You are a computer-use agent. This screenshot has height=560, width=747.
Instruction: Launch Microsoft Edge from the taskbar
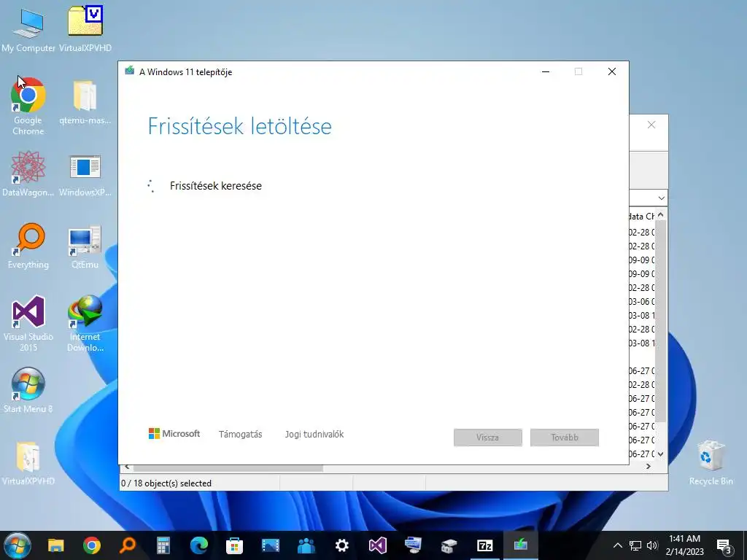click(x=198, y=545)
